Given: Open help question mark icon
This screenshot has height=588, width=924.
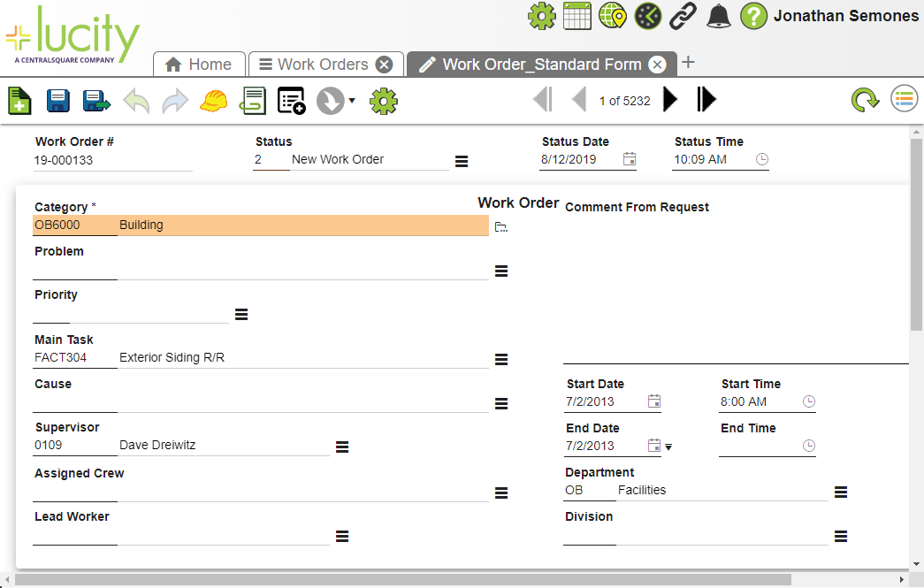Looking at the screenshot, I should (x=753, y=16).
